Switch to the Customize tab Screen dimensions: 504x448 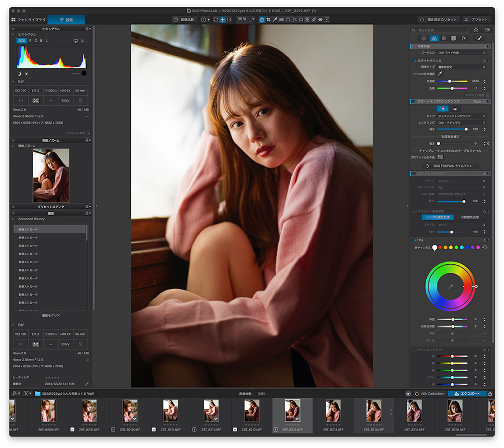(66, 20)
